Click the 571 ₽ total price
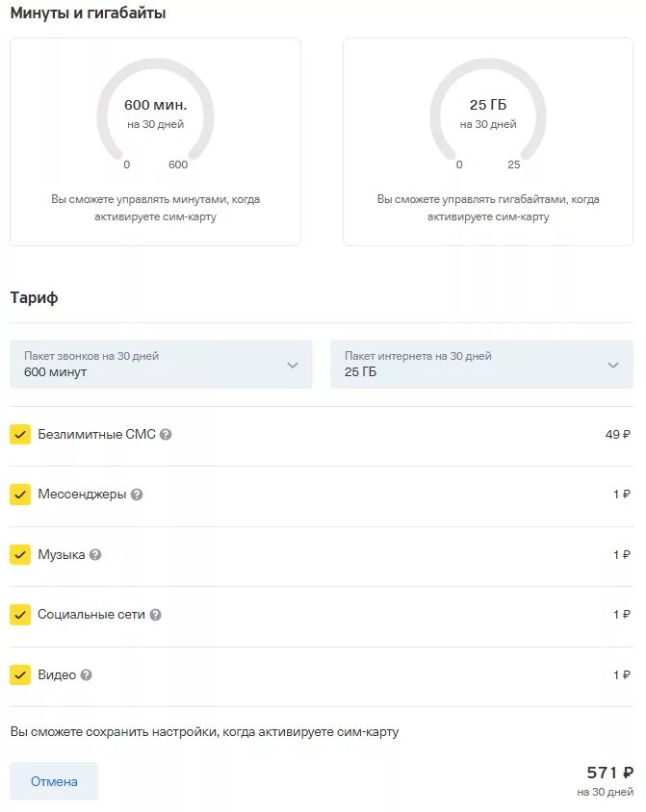The width and height of the screenshot is (646, 812). pos(609,772)
